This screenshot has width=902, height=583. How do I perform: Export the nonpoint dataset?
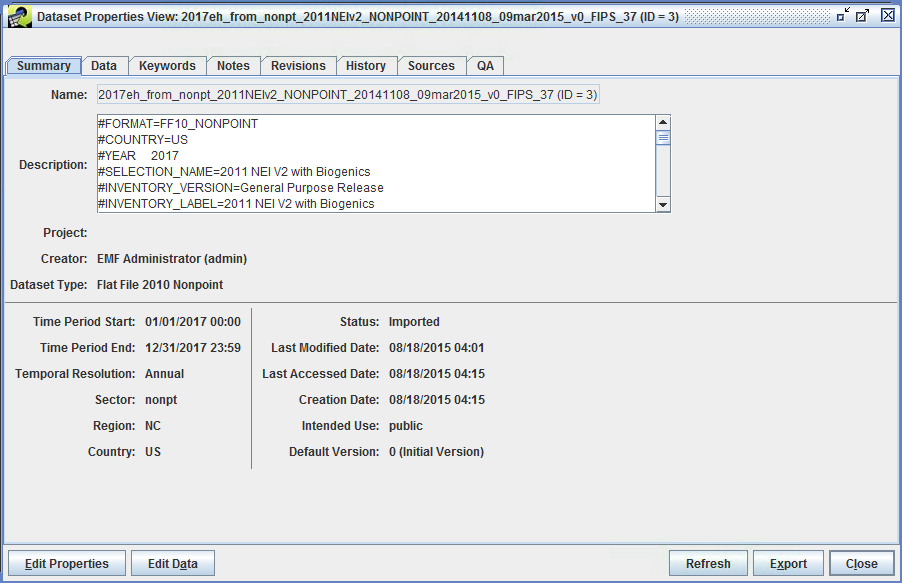(x=788, y=562)
